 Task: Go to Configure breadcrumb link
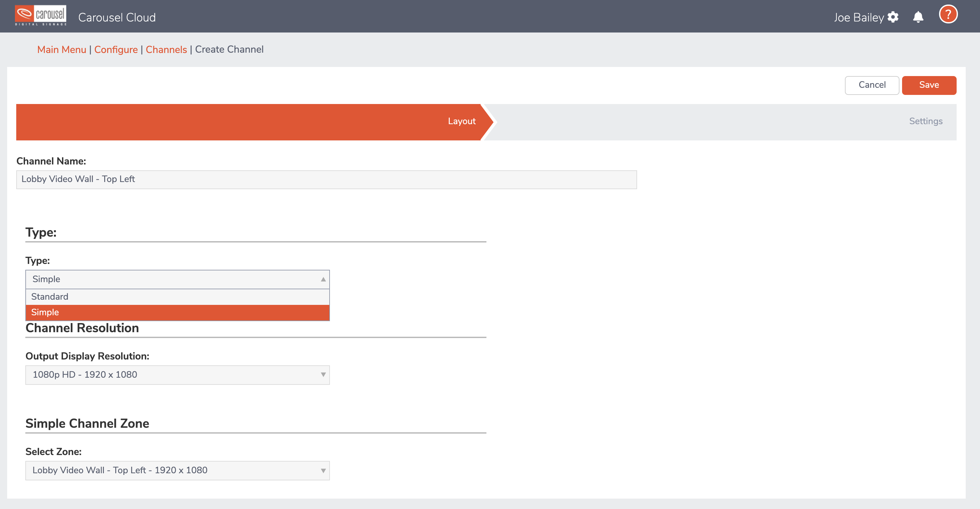coord(116,49)
